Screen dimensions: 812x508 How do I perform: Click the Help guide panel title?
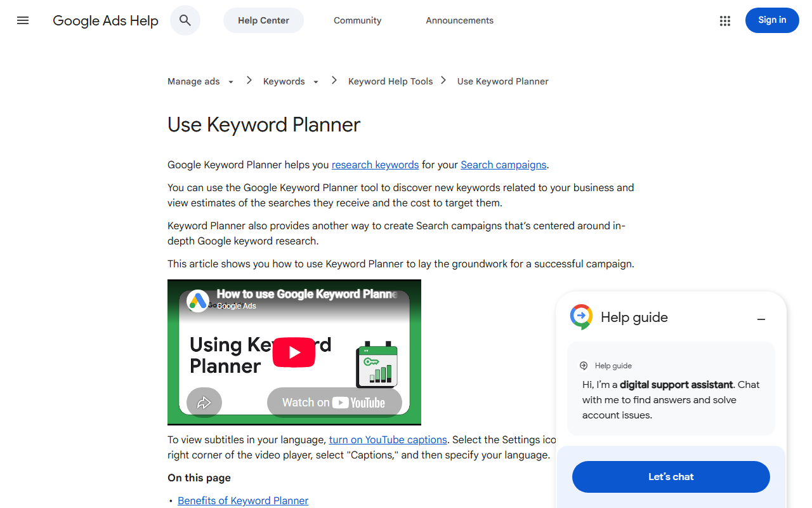634,317
